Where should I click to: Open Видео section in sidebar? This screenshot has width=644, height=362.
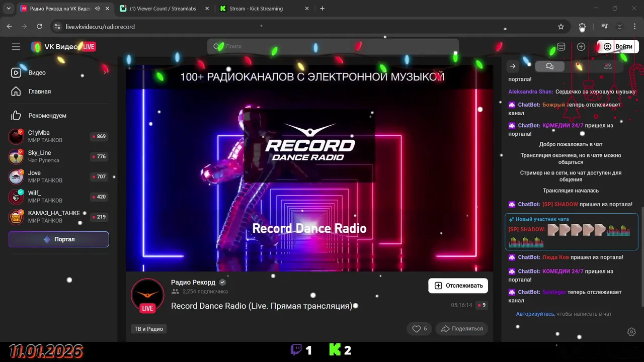tap(37, 72)
